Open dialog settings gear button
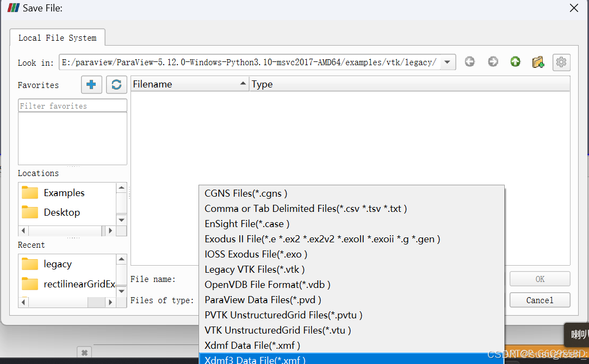 click(x=561, y=62)
